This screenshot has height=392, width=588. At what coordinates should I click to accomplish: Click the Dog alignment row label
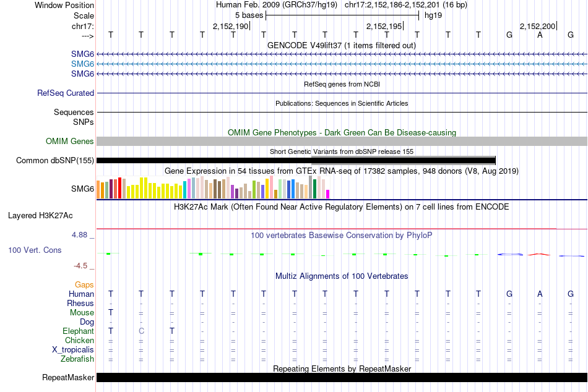coord(87,322)
